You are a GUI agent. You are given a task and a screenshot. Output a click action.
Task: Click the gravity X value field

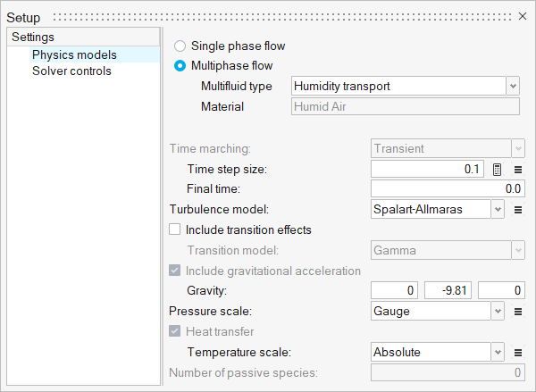395,291
